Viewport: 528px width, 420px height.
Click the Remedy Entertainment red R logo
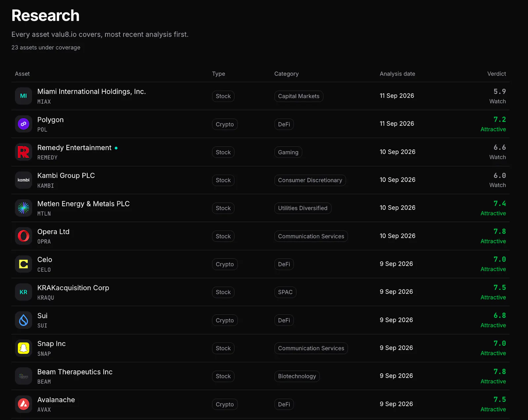pyautogui.click(x=23, y=152)
